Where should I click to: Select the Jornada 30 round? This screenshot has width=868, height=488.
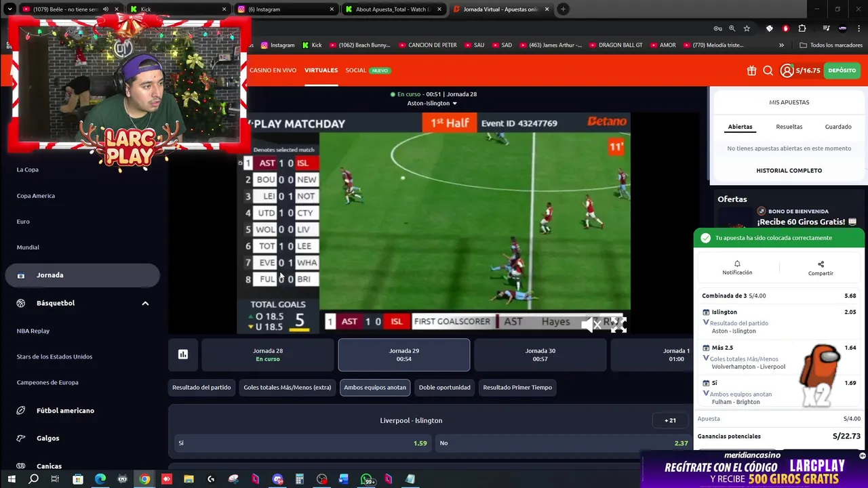(540, 354)
